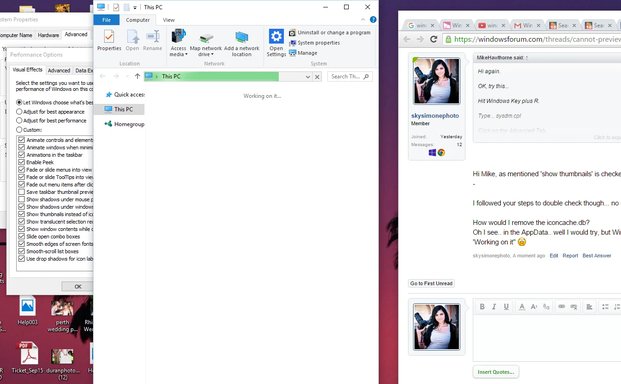
Task: Open the skysimonephoto profile username link
Action: point(435,116)
